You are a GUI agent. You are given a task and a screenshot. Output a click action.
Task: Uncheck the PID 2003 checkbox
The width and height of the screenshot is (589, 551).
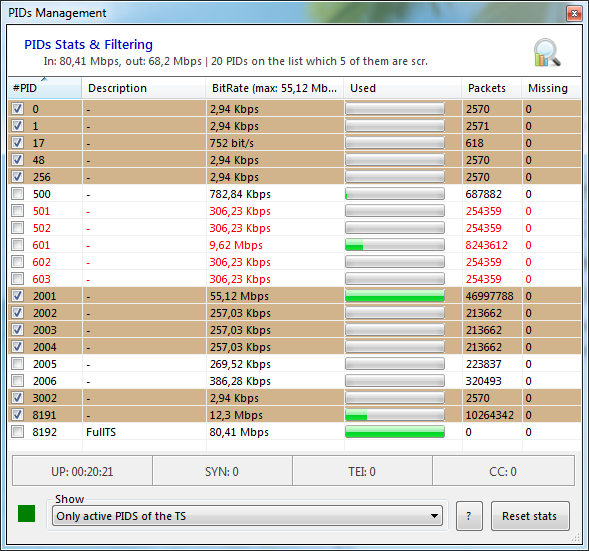pyautogui.click(x=17, y=330)
